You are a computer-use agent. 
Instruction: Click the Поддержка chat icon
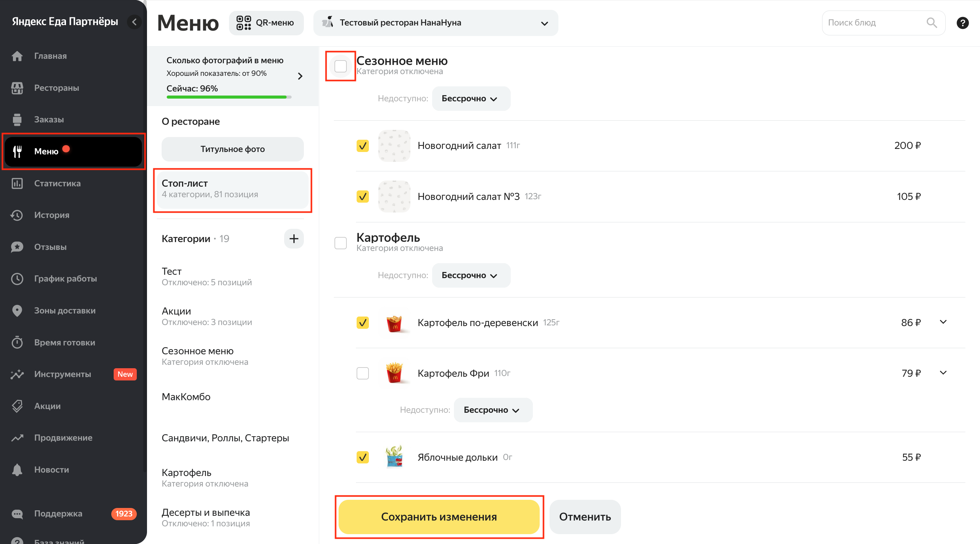click(x=17, y=514)
